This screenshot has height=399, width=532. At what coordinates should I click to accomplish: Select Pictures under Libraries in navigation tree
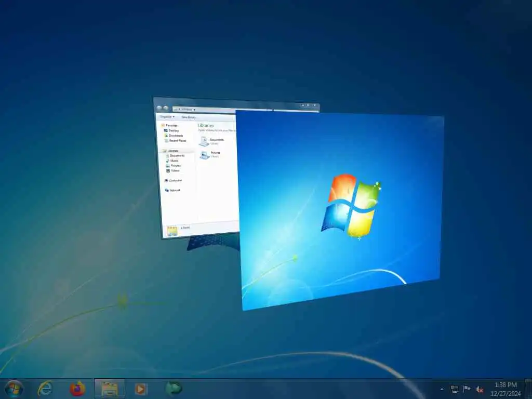(173, 166)
